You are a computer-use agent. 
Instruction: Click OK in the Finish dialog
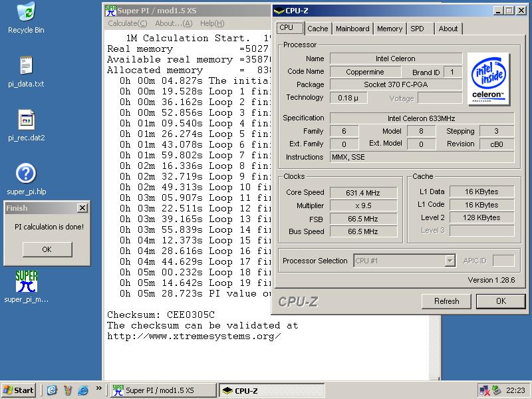(x=47, y=249)
